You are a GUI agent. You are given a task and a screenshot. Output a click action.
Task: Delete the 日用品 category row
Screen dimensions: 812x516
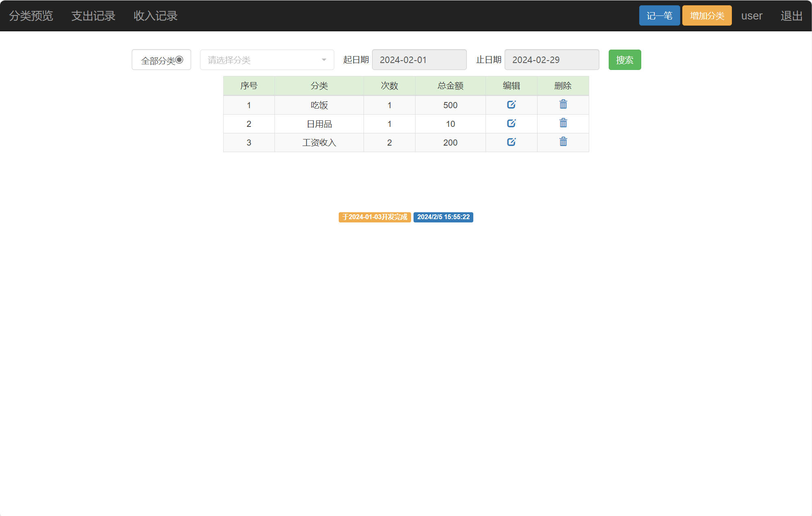[563, 123]
